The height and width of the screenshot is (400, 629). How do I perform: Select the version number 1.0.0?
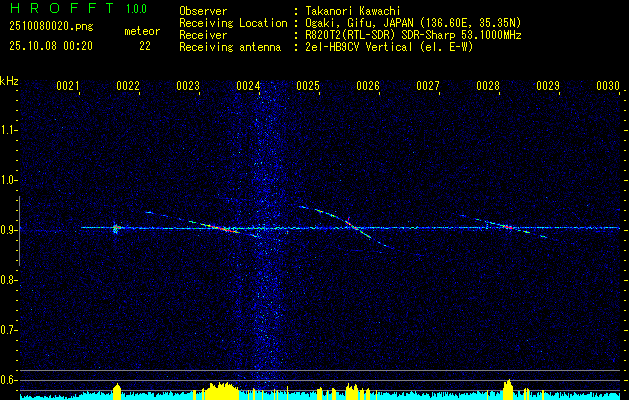point(136,9)
